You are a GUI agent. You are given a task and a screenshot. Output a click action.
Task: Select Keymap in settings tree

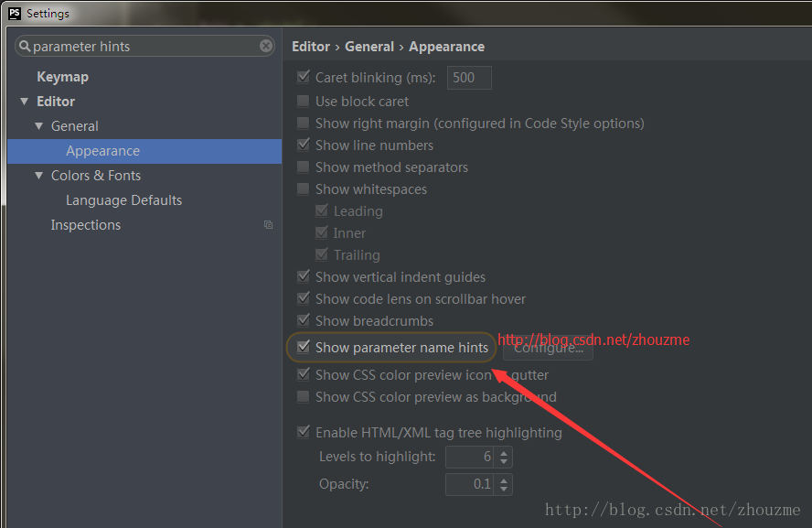(63, 77)
